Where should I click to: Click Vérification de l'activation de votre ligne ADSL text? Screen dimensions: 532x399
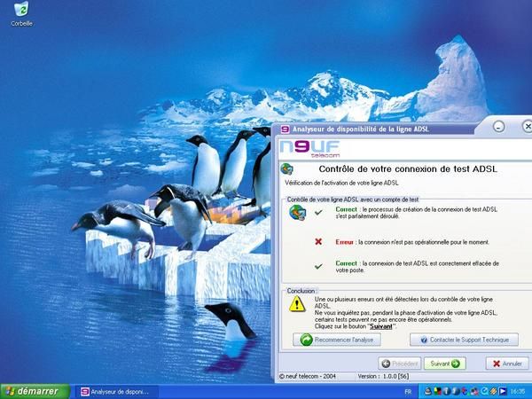(x=341, y=183)
